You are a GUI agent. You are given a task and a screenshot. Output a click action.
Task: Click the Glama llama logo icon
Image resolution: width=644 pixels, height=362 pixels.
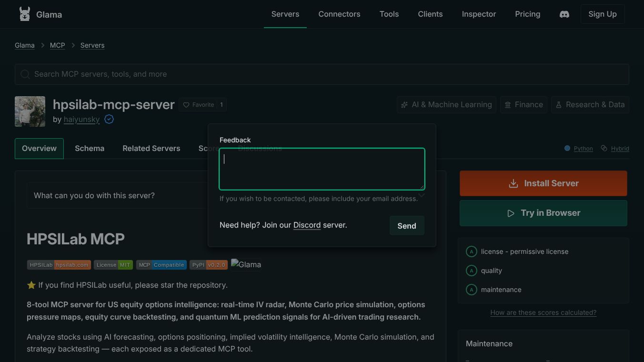pyautogui.click(x=25, y=14)
